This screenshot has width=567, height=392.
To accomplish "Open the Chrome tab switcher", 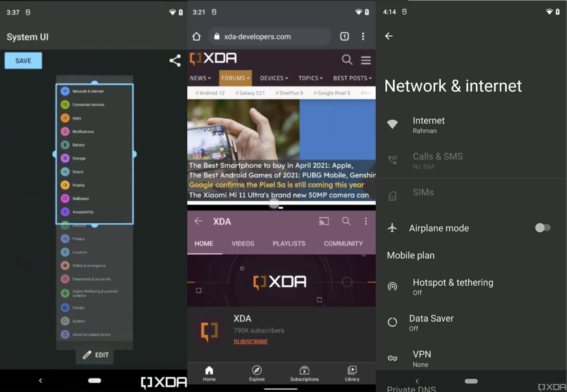I will (344, 36).
